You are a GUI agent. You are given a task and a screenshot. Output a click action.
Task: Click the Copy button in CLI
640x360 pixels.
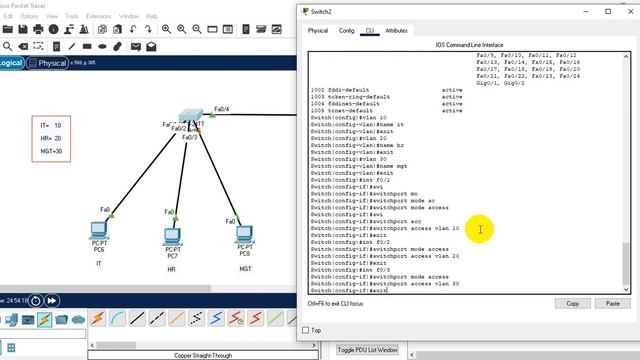tap(572, 304)
